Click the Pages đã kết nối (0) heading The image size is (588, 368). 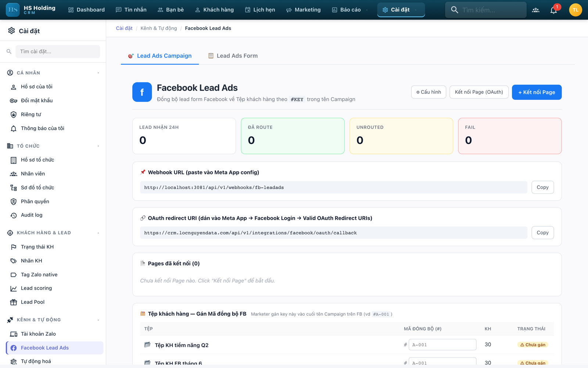(x=174, y=263)
